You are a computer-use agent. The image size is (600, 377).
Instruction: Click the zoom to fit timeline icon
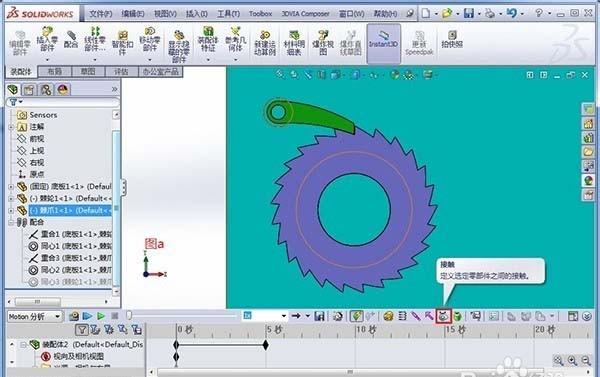click(x=558, y=360)
